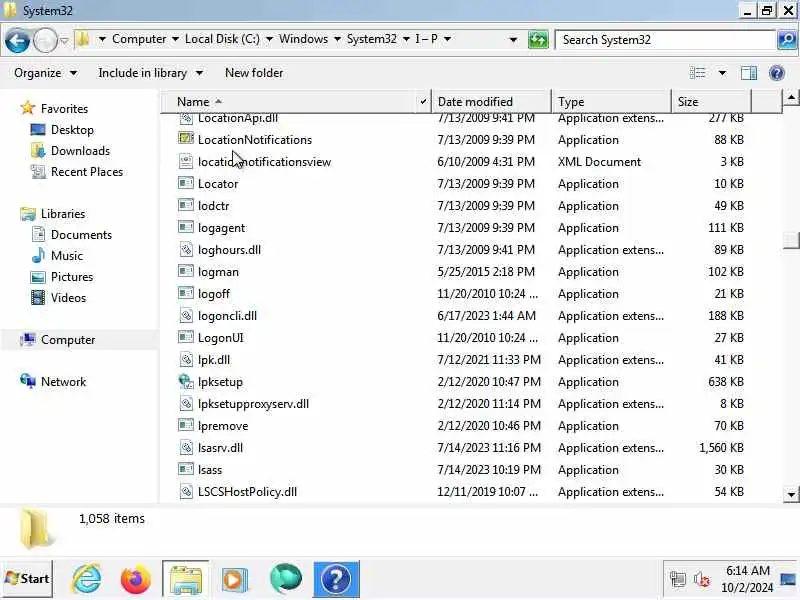Select Network in navigation pane
800x600 pixels.
[63, 382]
